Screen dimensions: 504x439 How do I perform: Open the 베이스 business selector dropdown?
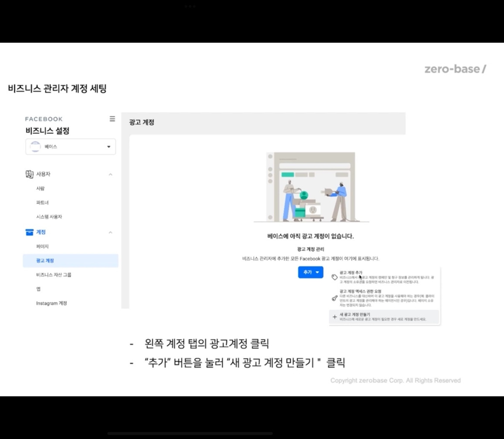pyautogui.click(x=109, y=147)
